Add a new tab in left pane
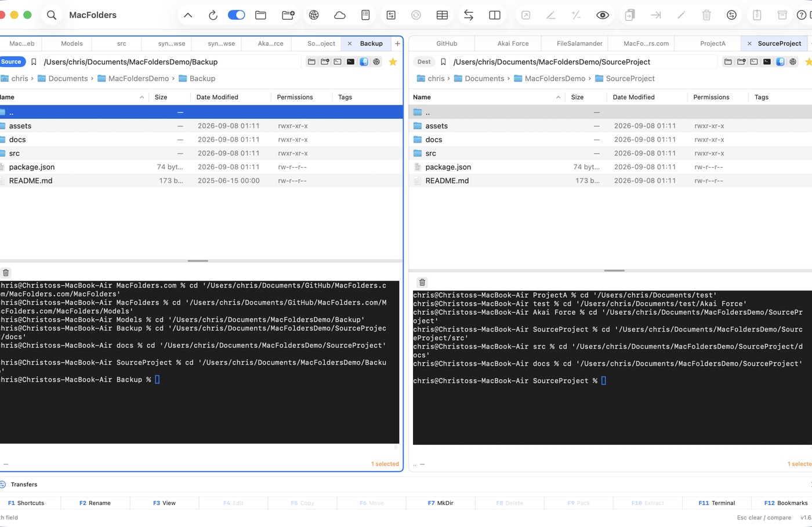This screenshot has height=527, width=812. pyautogui.click(x=397, y=43)
